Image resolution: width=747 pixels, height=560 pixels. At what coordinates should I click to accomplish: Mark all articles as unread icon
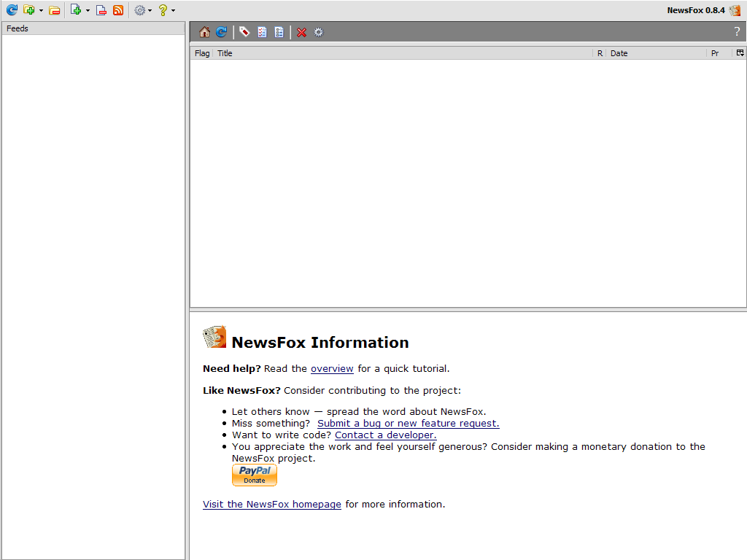pos(279,32)
